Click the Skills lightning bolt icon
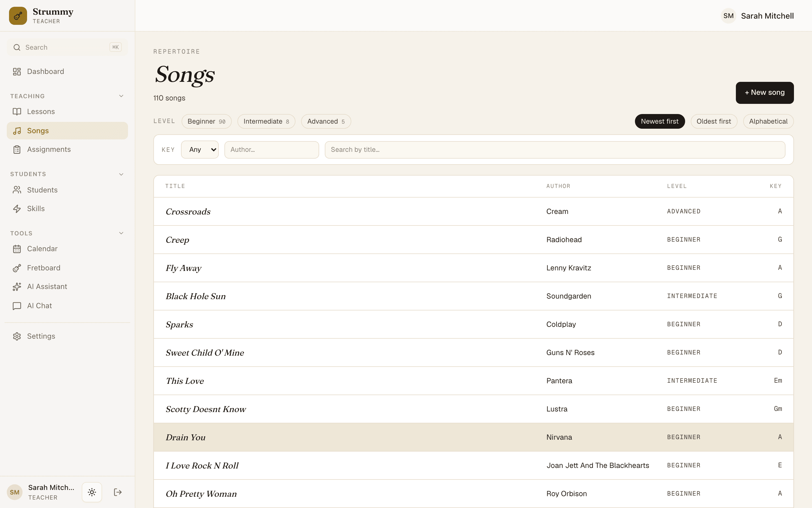 tap(17, 209)
